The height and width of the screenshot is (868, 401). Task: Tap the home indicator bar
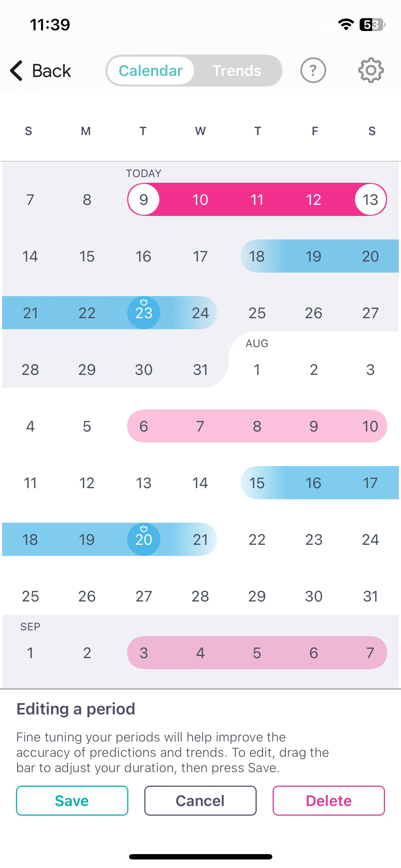click(201, 857)
